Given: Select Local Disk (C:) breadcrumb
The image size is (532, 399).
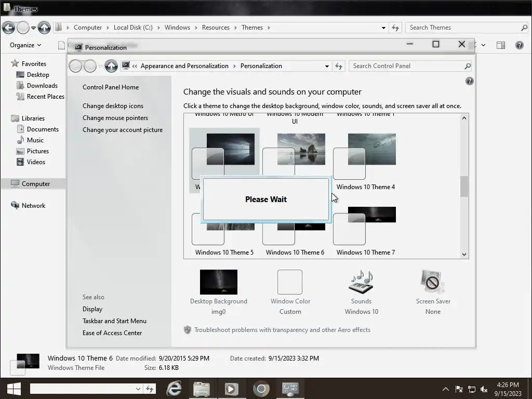Looking at the screenshot, I should (133, 28).
